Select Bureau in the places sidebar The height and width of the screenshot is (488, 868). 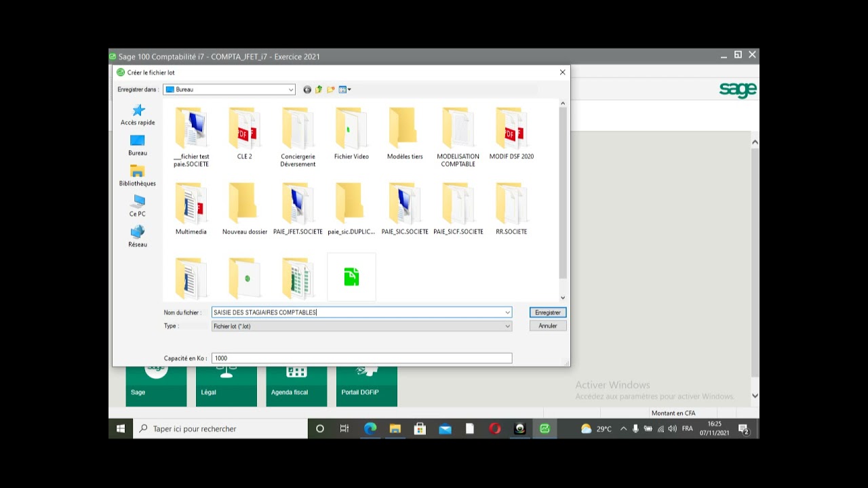[138, 145]
